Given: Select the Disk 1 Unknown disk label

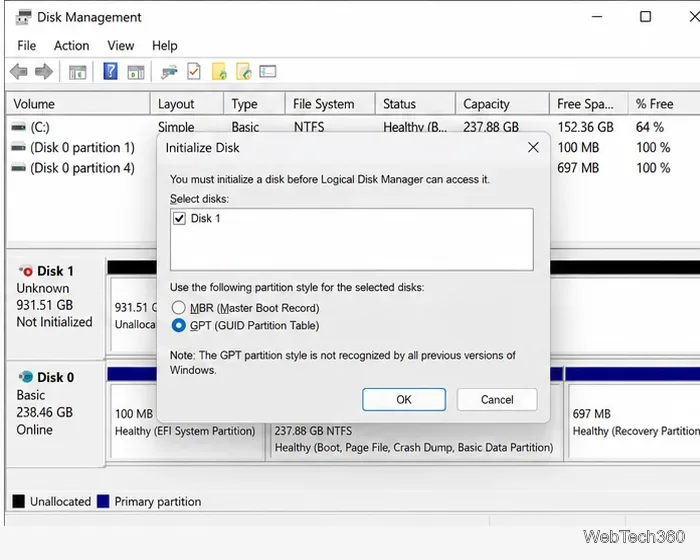Looking at the screenshot, I should pos(56,308).
